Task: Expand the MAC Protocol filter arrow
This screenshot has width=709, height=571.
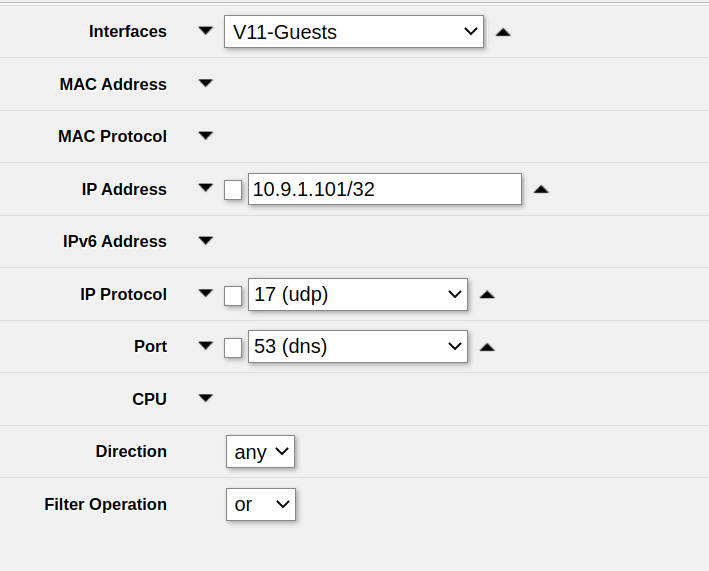Action: coord(206,136)
